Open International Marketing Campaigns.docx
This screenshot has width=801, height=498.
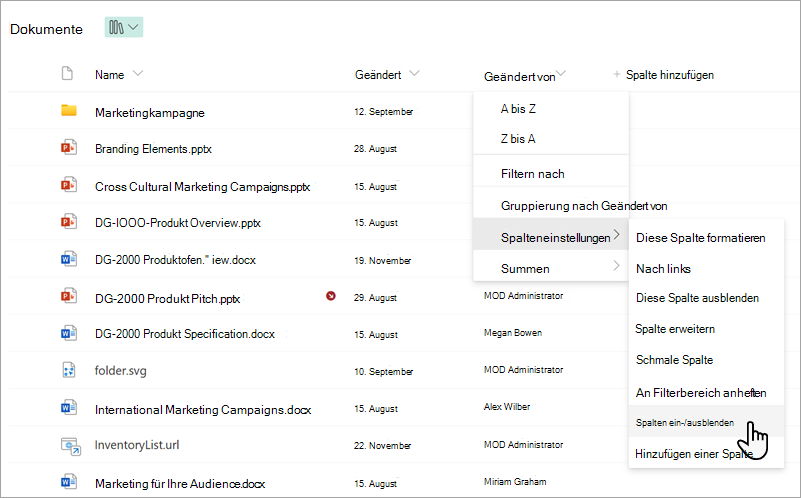(x=203, y=410)
